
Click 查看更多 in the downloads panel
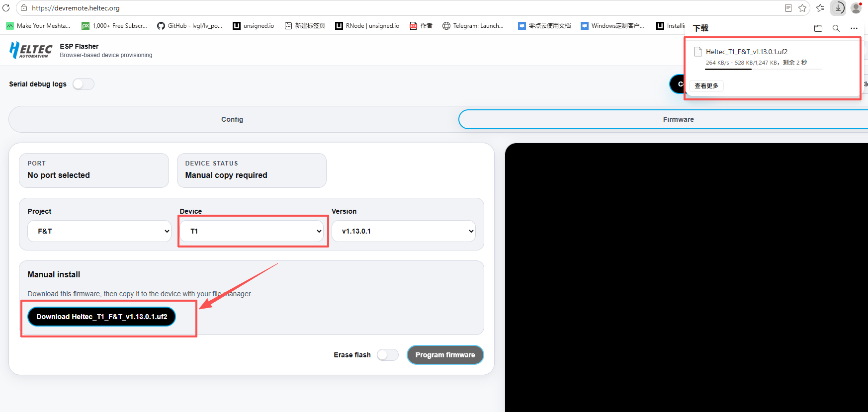click(706, 85)
